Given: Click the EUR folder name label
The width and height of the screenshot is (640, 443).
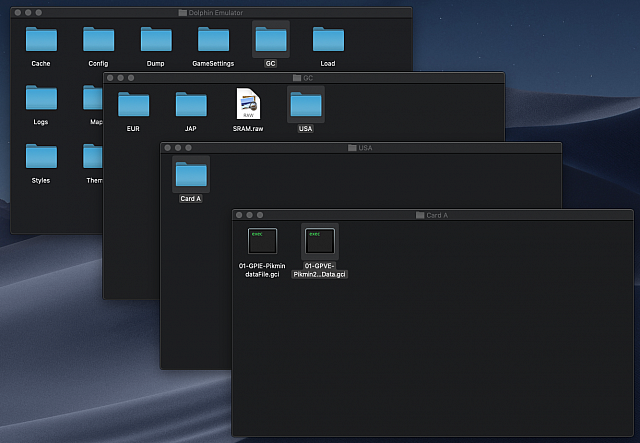Looking at the screenshot, I should point(133,128).
